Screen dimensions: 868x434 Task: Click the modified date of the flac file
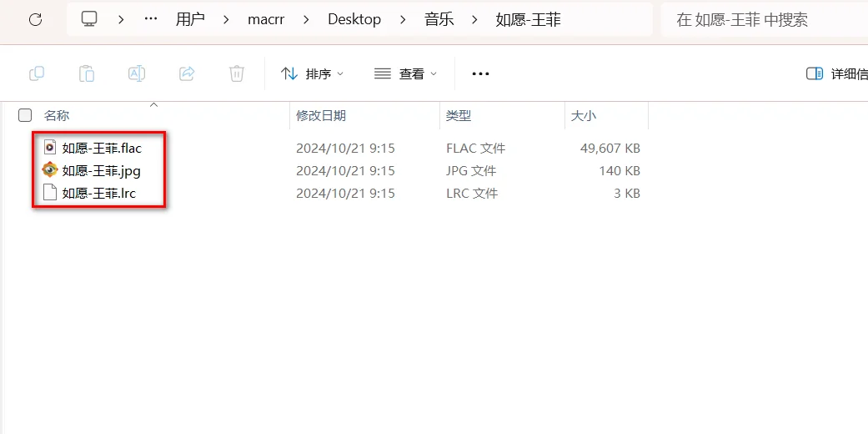345,148
